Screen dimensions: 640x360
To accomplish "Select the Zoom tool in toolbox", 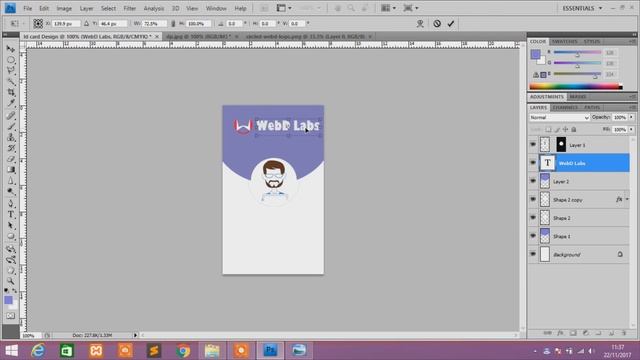I will coord(11,281).
